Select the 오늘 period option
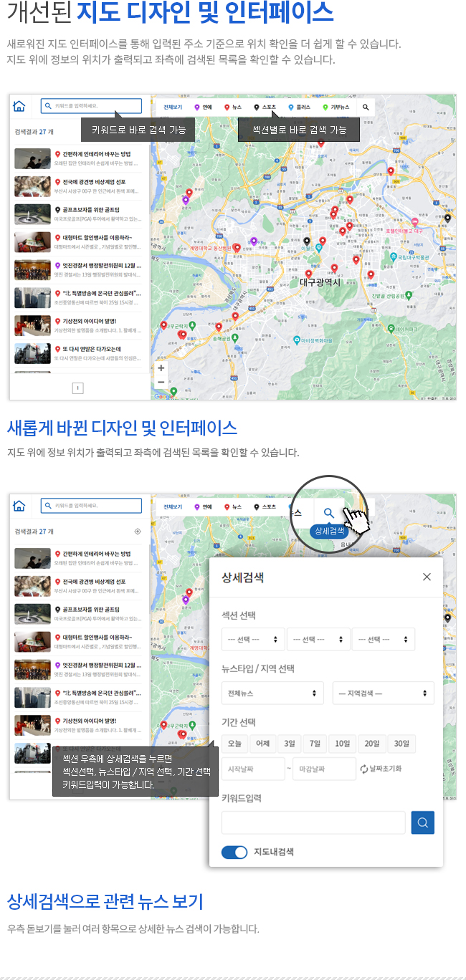466x980 pixels. pyautogui.click(x=234, y=744)
